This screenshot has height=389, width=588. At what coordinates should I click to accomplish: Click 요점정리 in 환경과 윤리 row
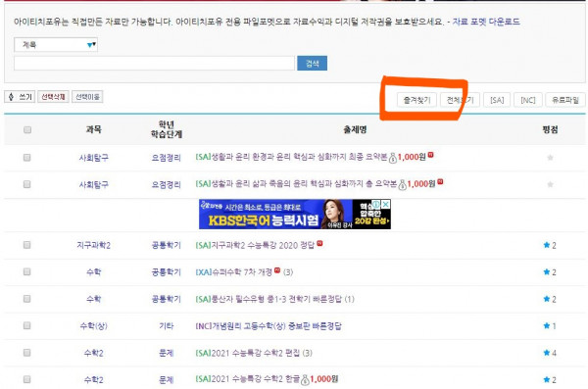click(x=167, y=158)
